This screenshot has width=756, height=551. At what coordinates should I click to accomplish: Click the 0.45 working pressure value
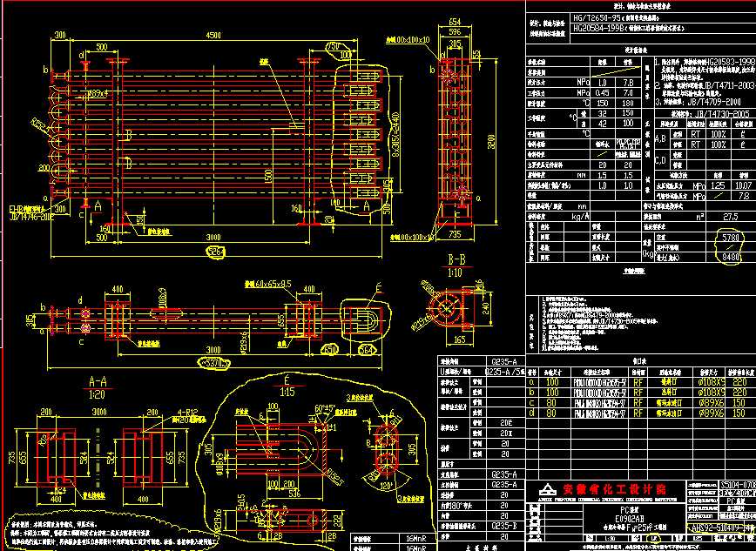click(x=602, y=93)
